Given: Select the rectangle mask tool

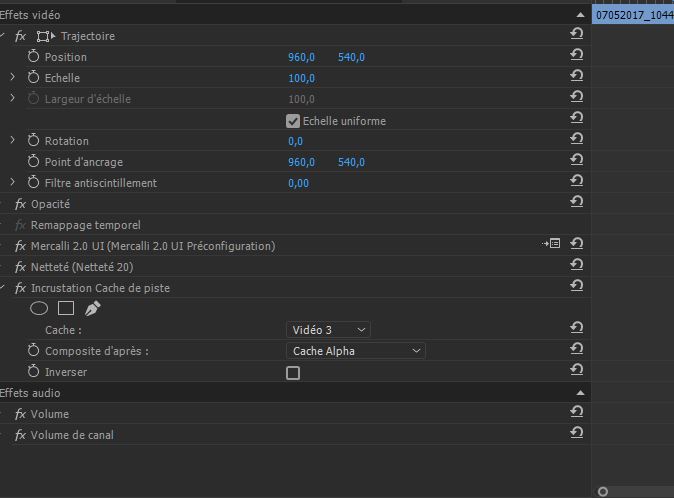Looking at the screenshot, I should pyautogui.click(x=66, y=308).
